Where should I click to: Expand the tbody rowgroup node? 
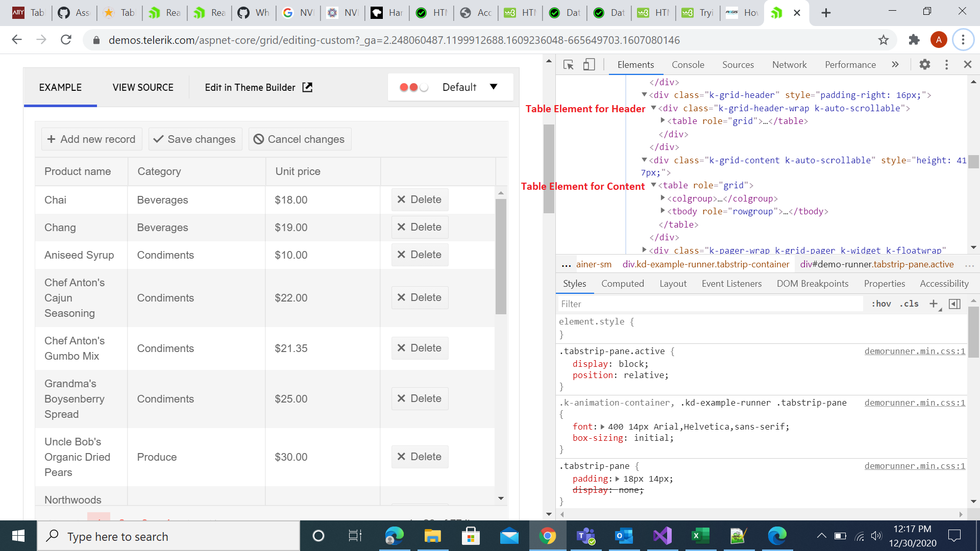point(663,211)
